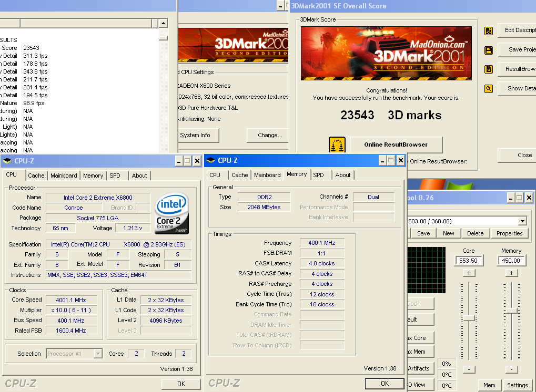Click the Online ResultBrowser trees icon
Screen dimensions: 536x392
point(337,145)
